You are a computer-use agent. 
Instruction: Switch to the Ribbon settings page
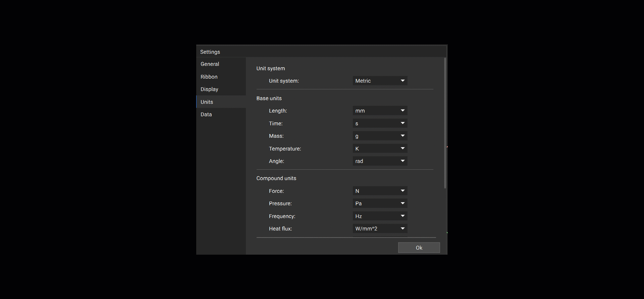point(221,77)
